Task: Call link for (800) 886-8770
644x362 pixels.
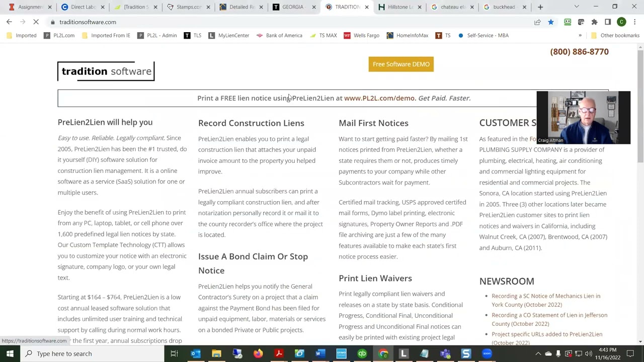Action: coord(579,52)
